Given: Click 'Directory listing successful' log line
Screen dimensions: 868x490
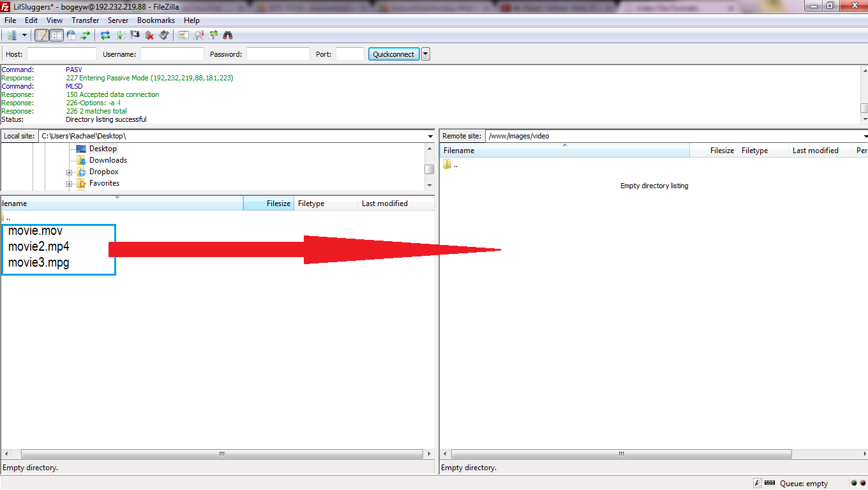Looking at the screenshot, I should [106, 119].
